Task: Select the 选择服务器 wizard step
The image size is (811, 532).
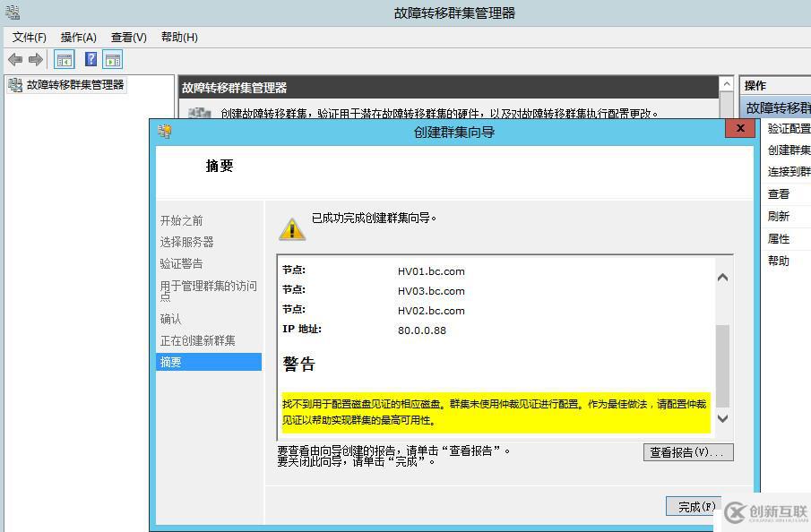Action: point(186,242)
